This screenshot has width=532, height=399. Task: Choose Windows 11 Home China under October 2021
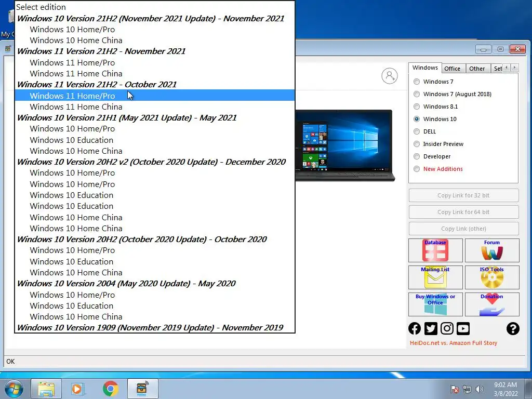tap(155, 107)
